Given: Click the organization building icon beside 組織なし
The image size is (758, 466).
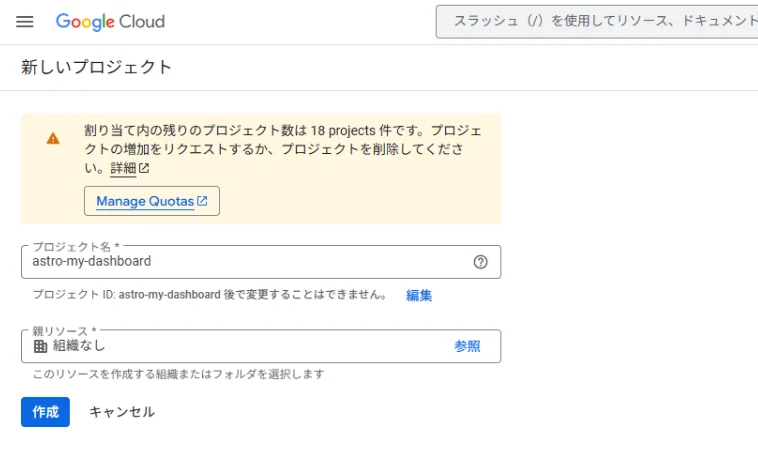Looking at the screenshot, I should 40,346.
